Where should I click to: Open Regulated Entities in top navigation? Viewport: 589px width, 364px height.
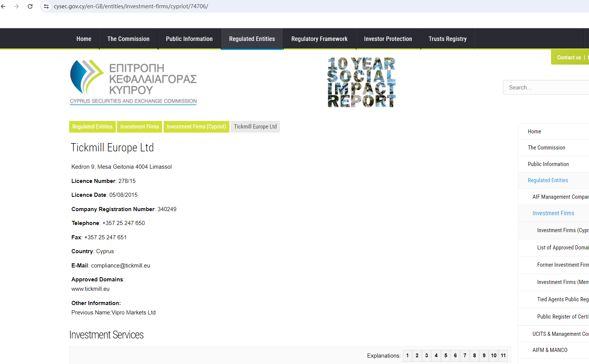click(252, 39)
